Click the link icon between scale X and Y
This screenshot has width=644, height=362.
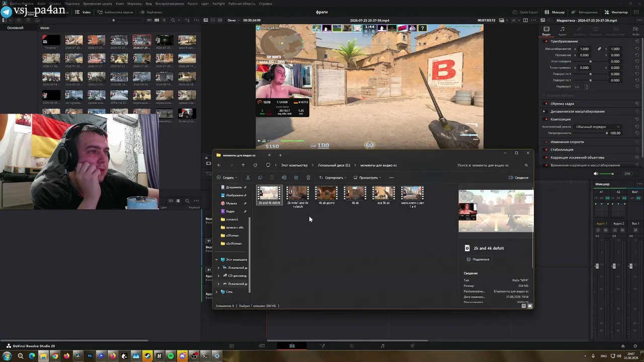[x=599, y=49]
